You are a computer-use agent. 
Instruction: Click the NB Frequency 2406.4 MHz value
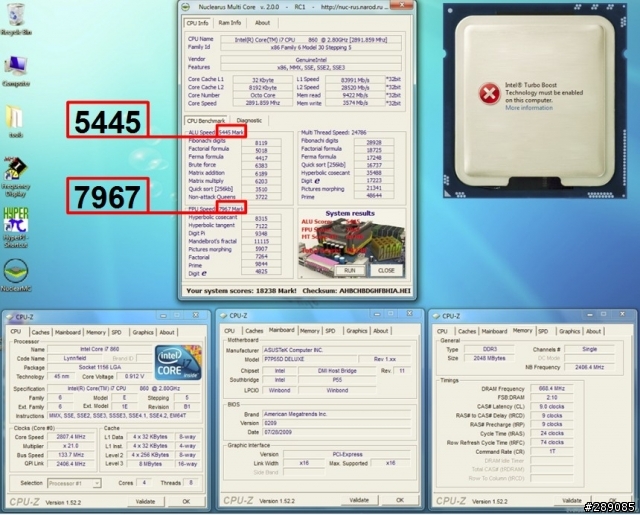click(589, 367)
